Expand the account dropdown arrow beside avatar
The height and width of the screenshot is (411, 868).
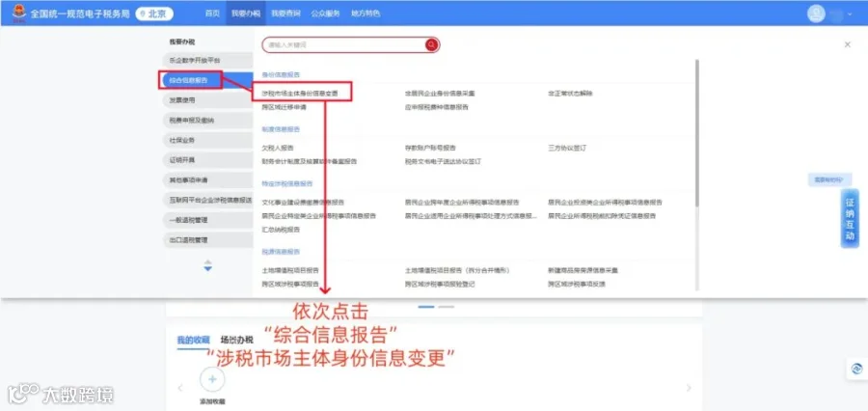851,14
